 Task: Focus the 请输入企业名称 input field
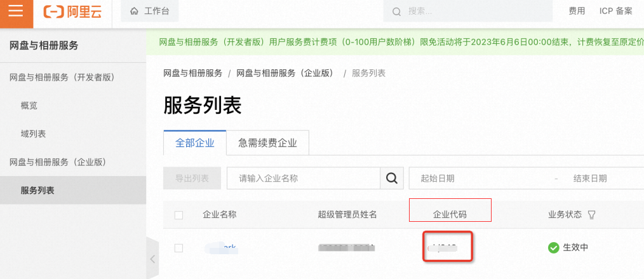pyautogui.click(x=304, y=179)
